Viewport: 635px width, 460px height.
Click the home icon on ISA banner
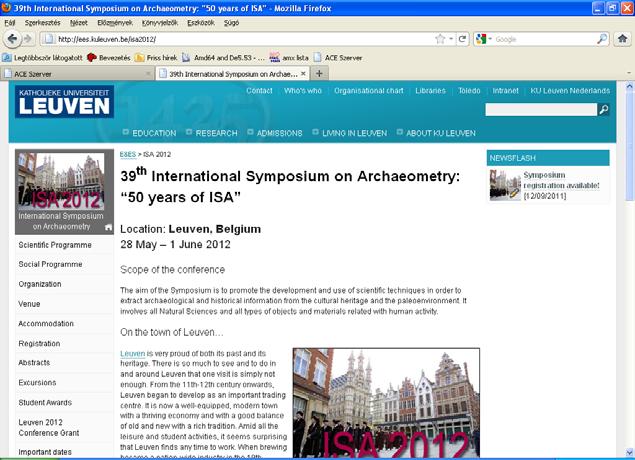click(108, 228)
